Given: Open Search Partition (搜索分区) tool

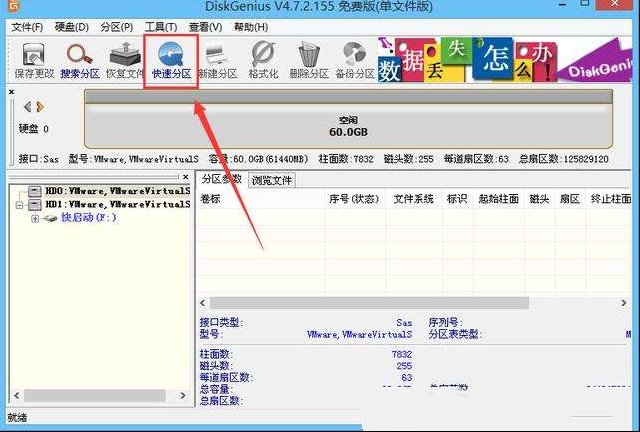Looking at the screenshot, I should pos(80,61).
